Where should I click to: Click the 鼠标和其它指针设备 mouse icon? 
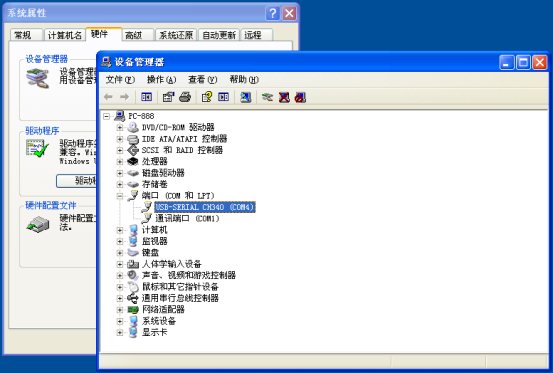(133, 287)
